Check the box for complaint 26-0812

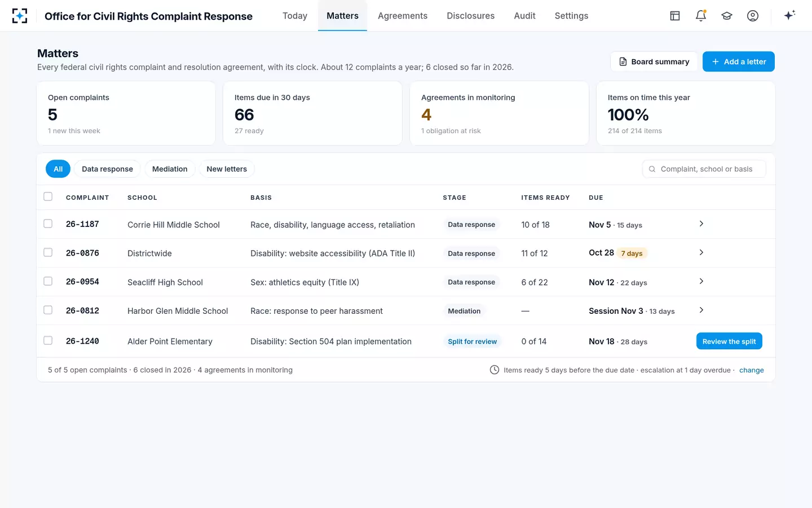tap(48, 310)
